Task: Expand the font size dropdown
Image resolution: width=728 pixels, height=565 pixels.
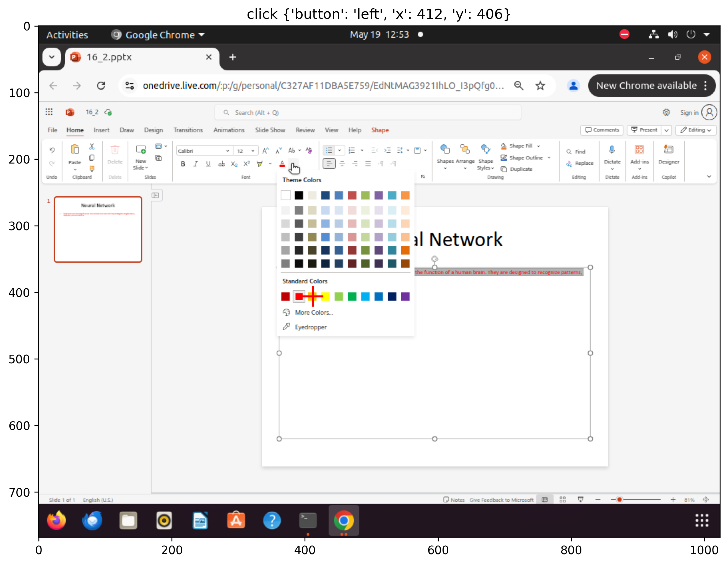Action: (x=253, y=151)
